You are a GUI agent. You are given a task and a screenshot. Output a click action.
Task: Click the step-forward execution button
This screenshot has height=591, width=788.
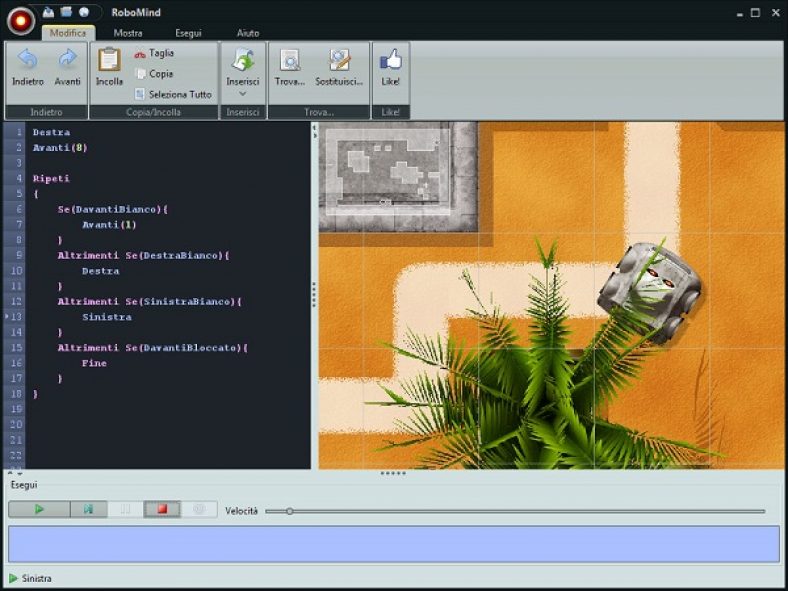pos(89,509)
